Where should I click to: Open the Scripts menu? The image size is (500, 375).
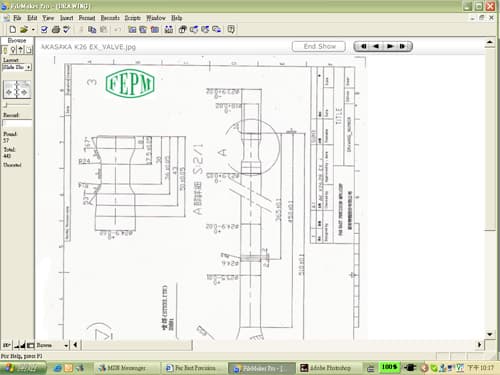click(x=132, y=18)
